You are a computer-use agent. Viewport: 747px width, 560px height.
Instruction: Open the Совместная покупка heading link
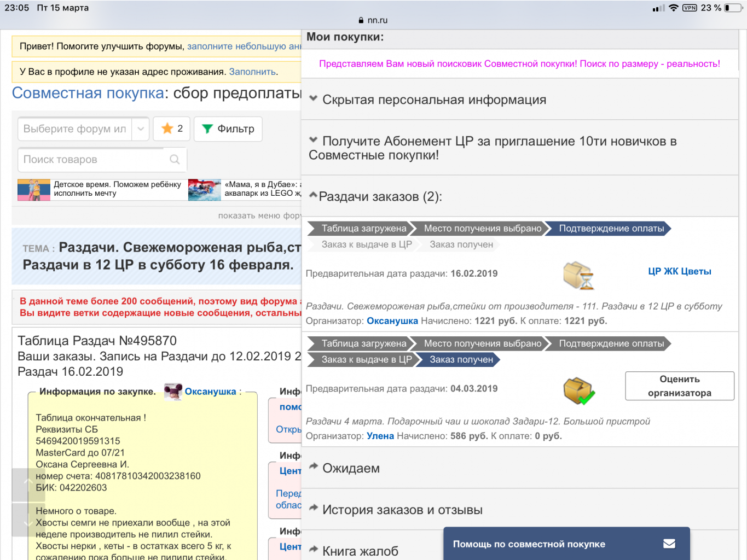tap(88, 93)
